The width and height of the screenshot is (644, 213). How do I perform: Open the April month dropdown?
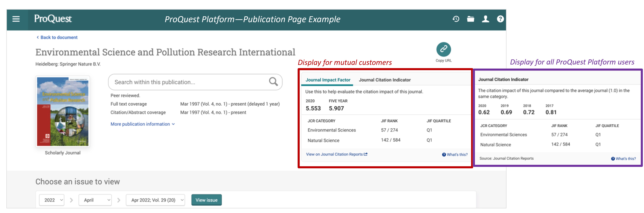pyautogui.click(x=95, y=200)
